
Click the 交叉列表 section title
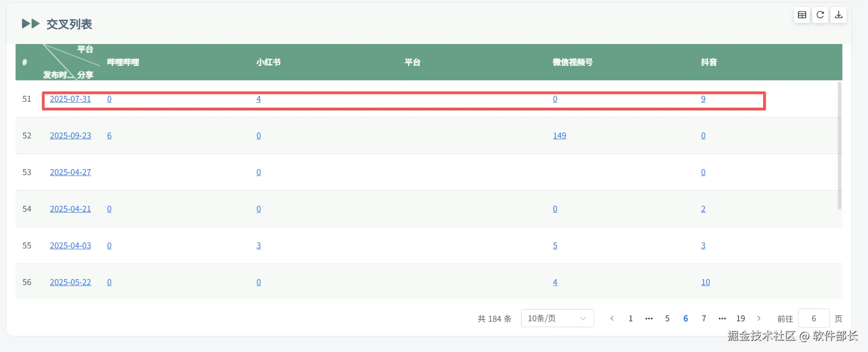69,24
